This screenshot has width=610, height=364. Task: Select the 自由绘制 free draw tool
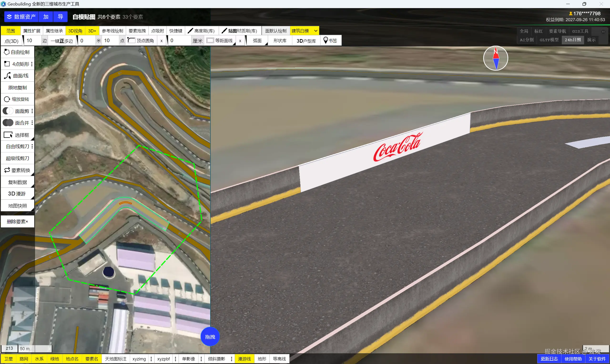pos(17,52)
